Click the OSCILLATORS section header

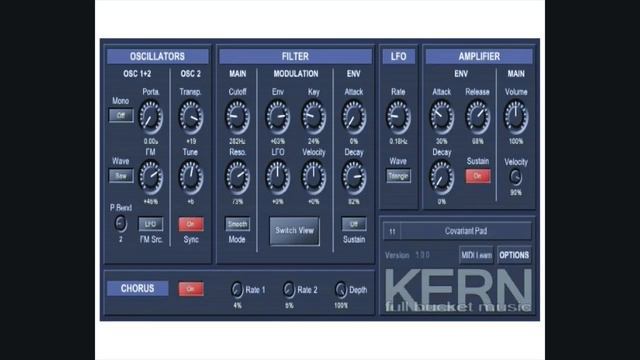coord(157,56)
